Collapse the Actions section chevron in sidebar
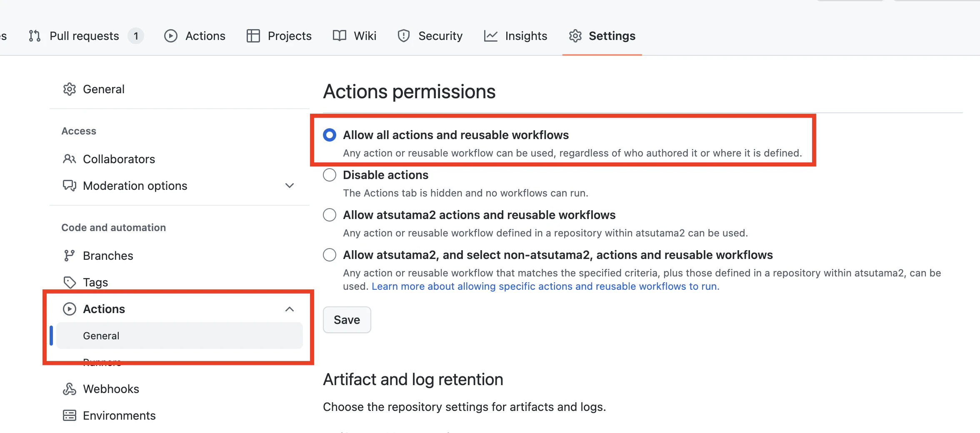Screen dimensions: 980x433 click(290, 309)
